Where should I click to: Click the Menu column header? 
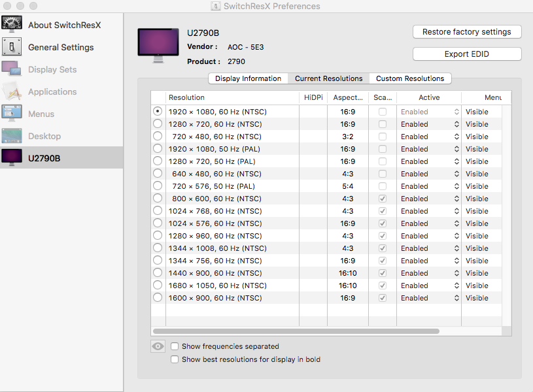(486, 97)
